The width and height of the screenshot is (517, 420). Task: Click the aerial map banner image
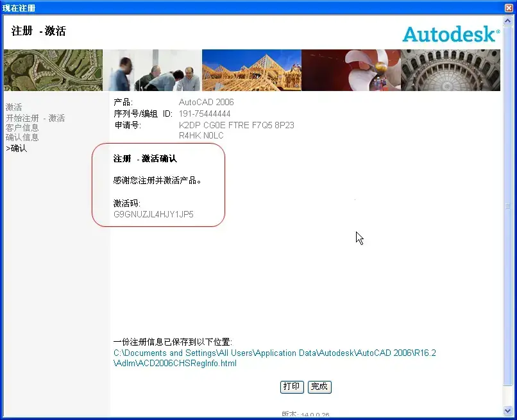click(x=53, y=71)
